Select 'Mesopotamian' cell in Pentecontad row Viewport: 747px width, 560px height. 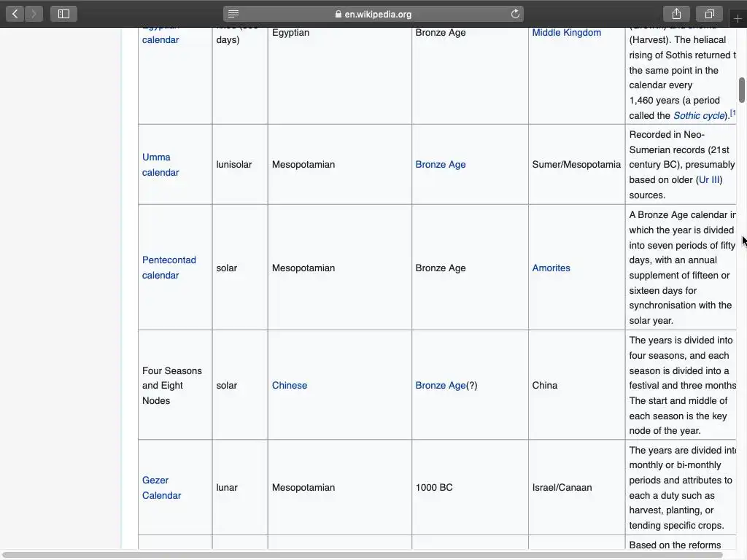click(303, 268)
